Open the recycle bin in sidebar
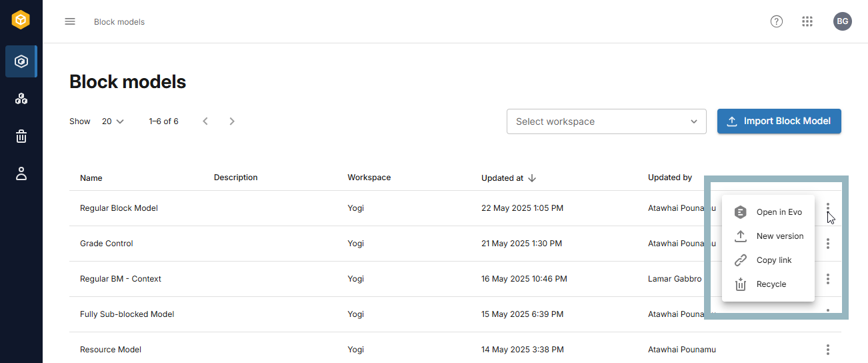The image size is (868, 363). point(21,137)
